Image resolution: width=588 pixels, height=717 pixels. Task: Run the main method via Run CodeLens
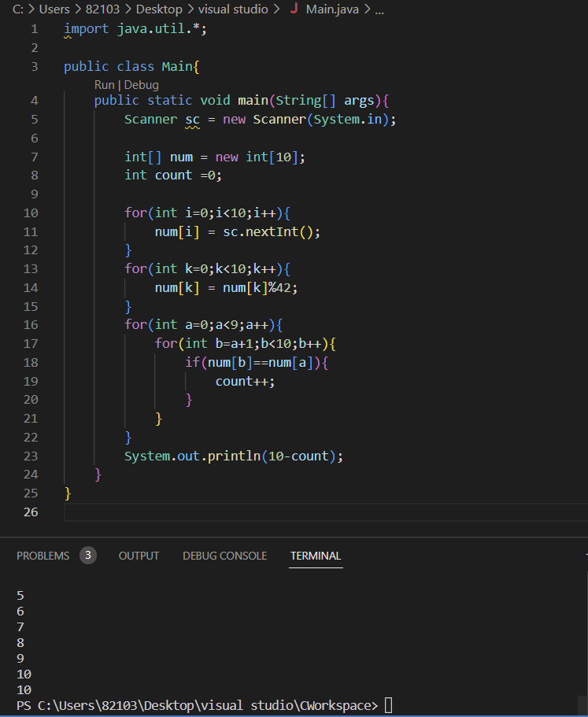[104, 85]
